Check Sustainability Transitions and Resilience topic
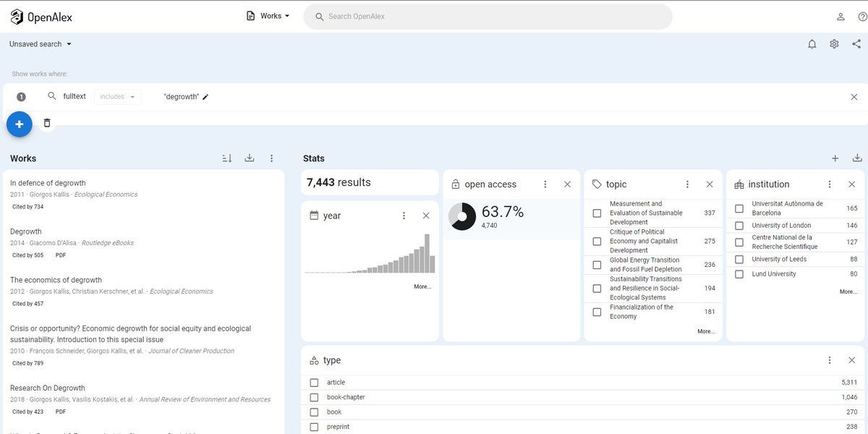 [597, 289]
